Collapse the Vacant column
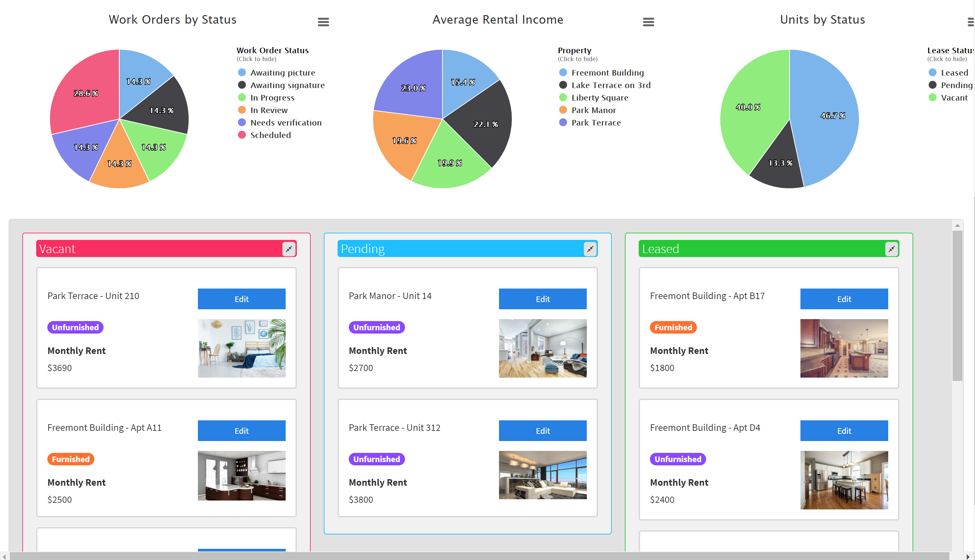Screen dimensions: 975x560 coord(289,249)
